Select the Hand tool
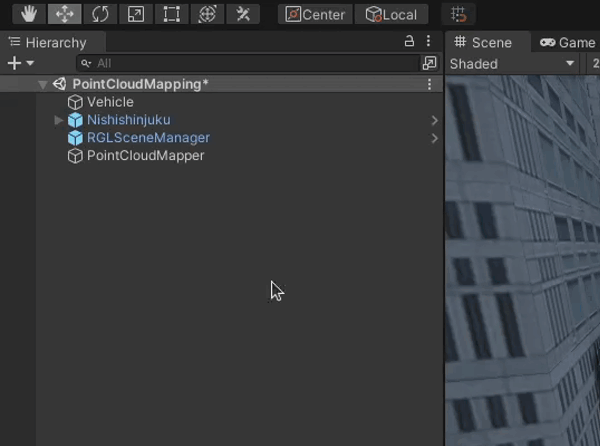Image resolution: width=600 pixels, height=446 pixels. [x=30, y=14]
